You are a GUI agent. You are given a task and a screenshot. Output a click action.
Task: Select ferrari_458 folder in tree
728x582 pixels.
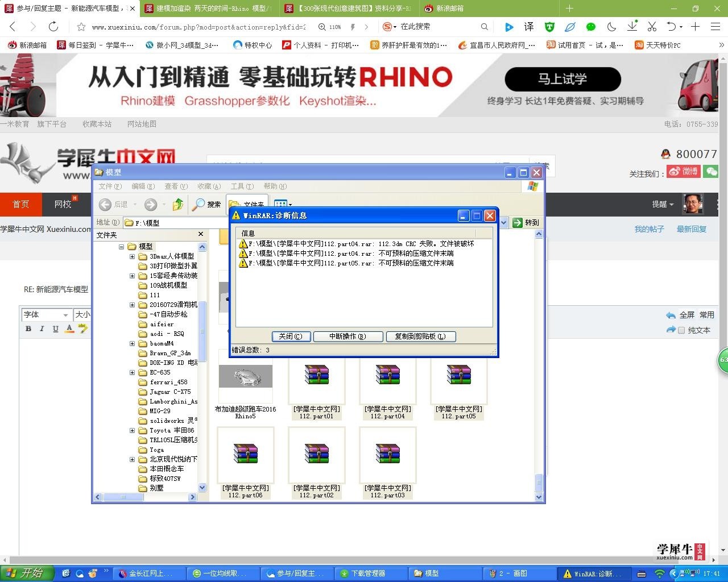pos(168,382)
